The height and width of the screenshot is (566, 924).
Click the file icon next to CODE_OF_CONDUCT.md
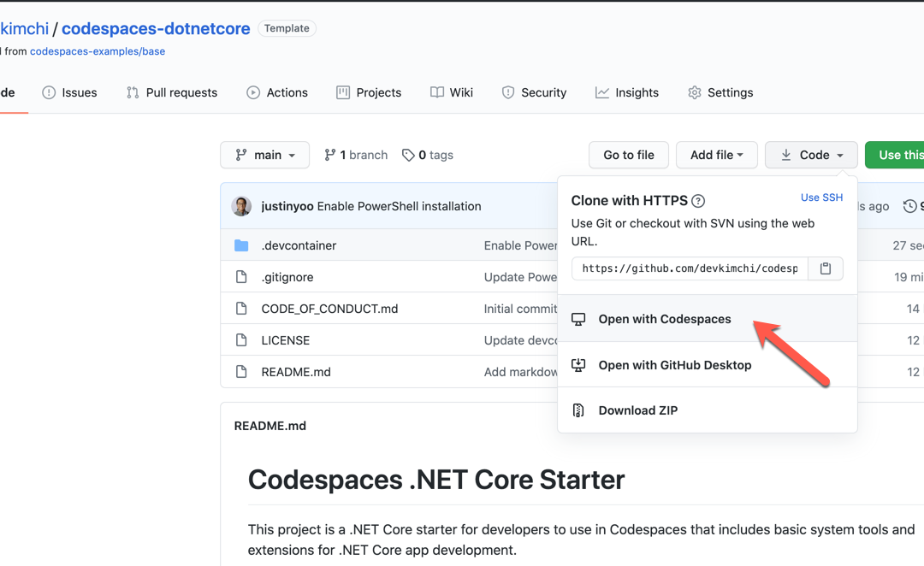pos(241,309)
